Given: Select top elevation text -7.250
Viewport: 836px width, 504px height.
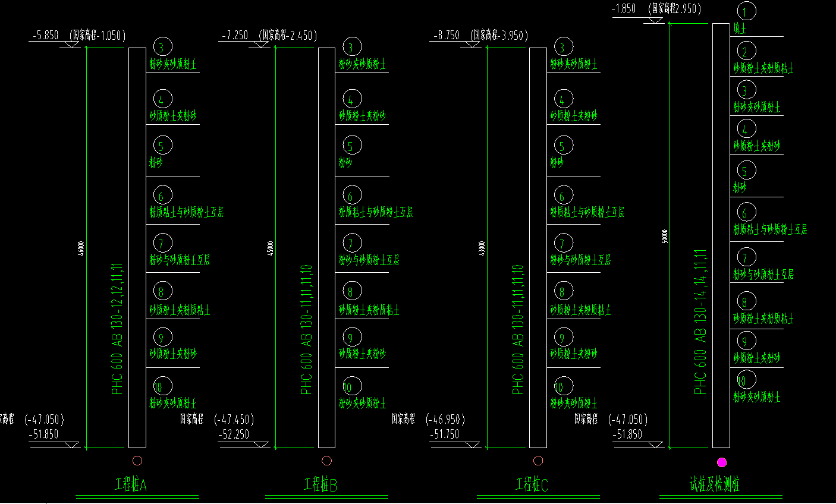Looking at the screenshot, I should pyautogui.click(x=235, y=35).
